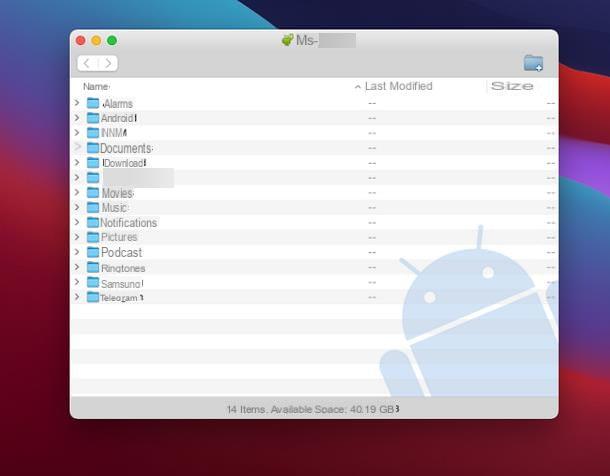
Task: Sort by the Name column header
Action: pos(96,86)
